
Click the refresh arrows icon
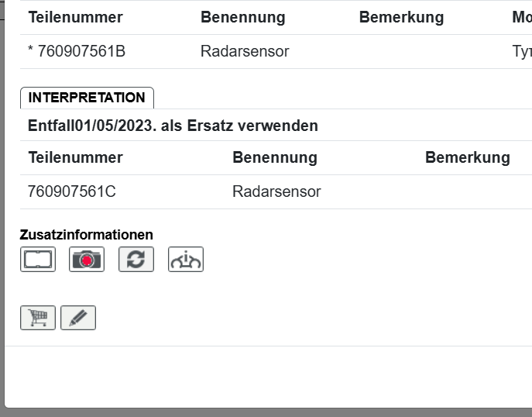[x=136, y=260]
